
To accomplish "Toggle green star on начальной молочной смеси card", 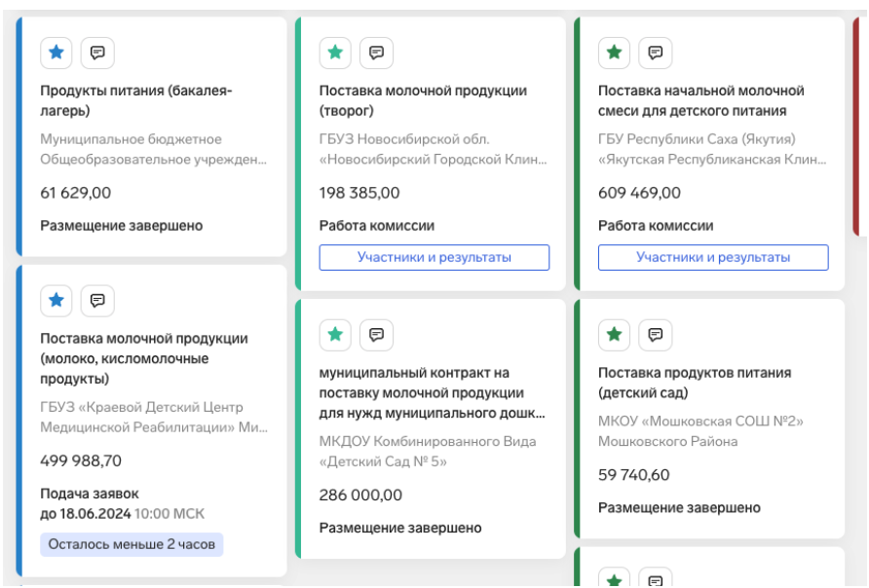I will pyautogui.click(x=614, y=53).
